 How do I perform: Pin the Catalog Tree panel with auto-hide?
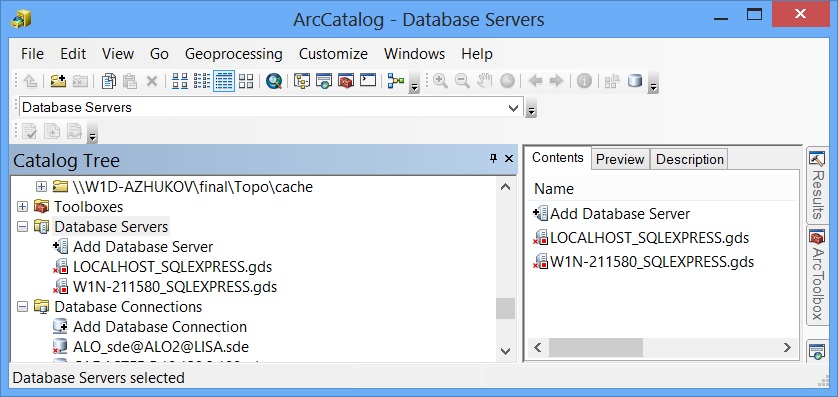[x=493, y=158]
